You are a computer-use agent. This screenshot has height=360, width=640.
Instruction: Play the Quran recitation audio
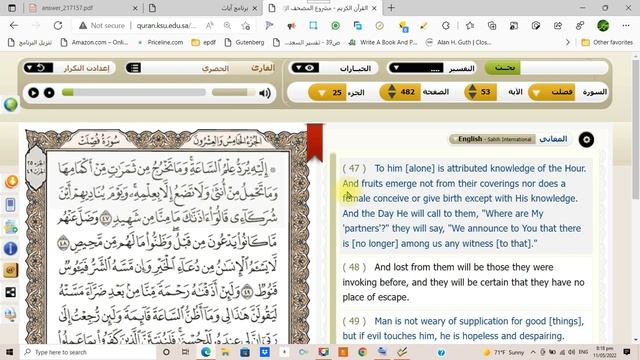click(33, 93)
